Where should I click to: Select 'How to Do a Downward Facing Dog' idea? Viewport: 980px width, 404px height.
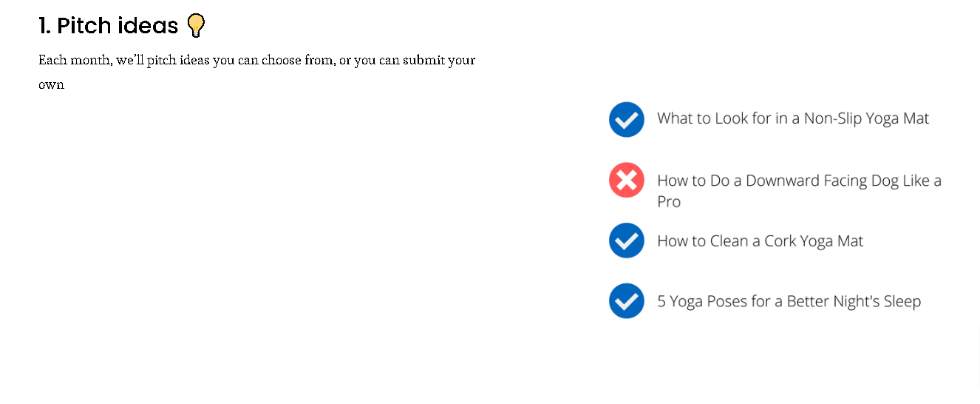[x=800, y=191]
